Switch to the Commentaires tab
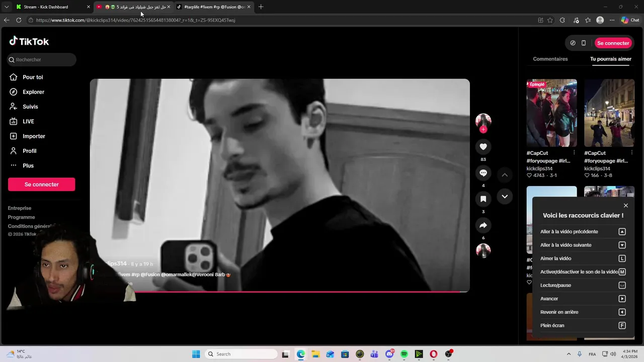The width and height of the screenshot is (644, 362). [550, 59]
